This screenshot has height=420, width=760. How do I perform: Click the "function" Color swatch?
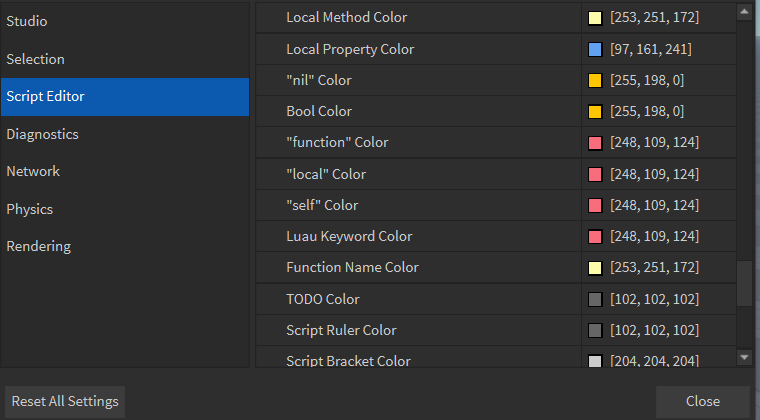[595, 143]
